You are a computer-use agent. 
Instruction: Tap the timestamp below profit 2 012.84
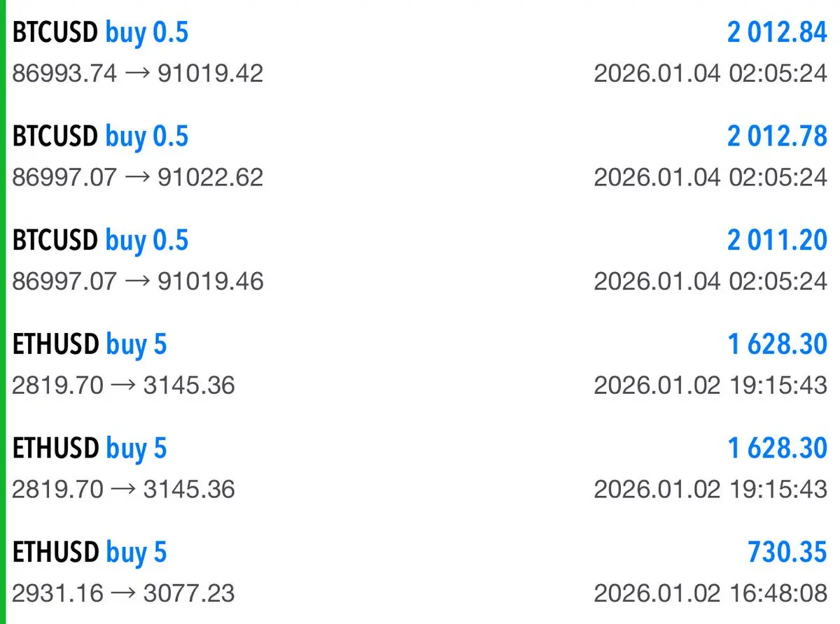(x=710, y=73)
